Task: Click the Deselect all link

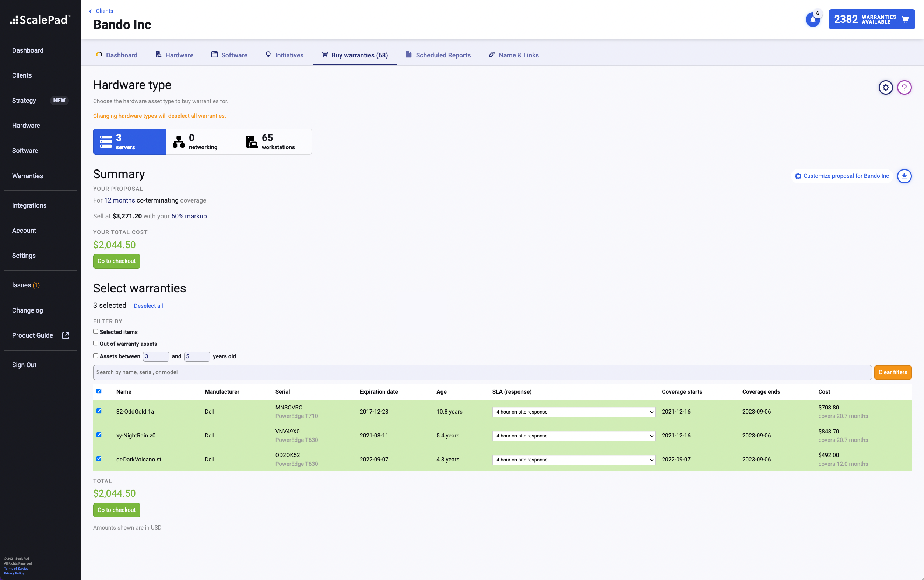Action: click(x=148, y=306)
